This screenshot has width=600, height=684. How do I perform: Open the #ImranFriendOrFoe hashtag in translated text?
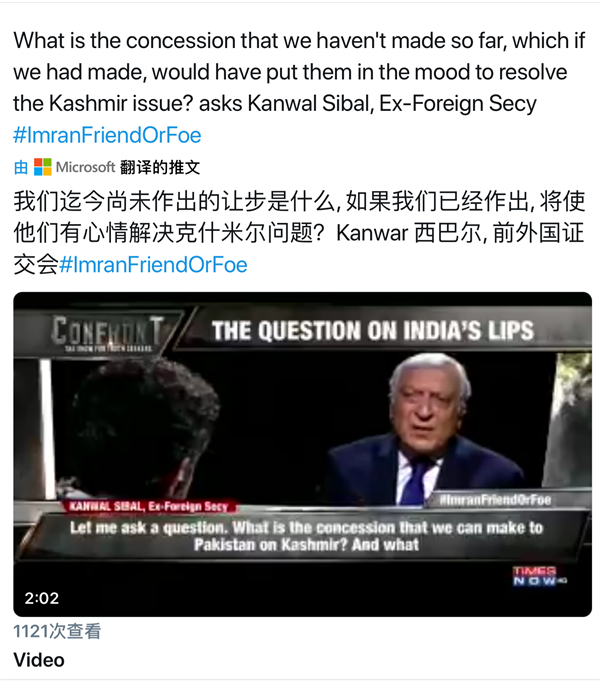tap(153, 265)
